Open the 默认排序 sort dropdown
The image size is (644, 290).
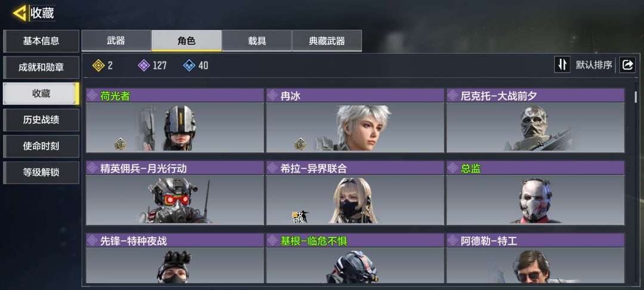(593, 64)
